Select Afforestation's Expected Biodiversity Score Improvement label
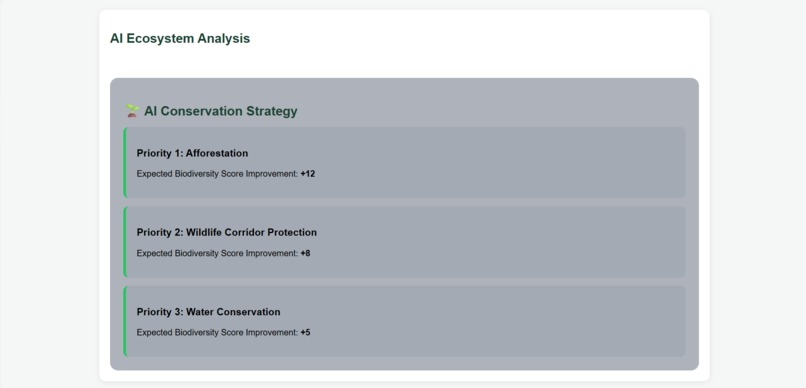 [217, 174]
